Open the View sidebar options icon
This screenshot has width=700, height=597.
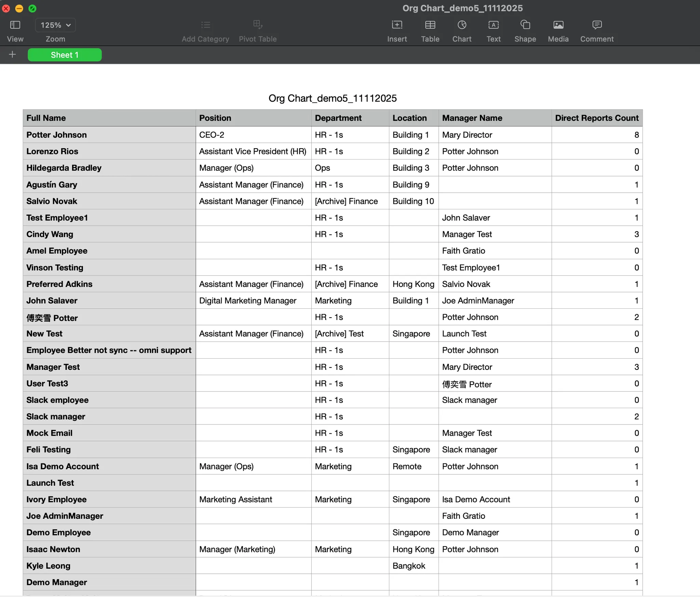tap(15, 25)
